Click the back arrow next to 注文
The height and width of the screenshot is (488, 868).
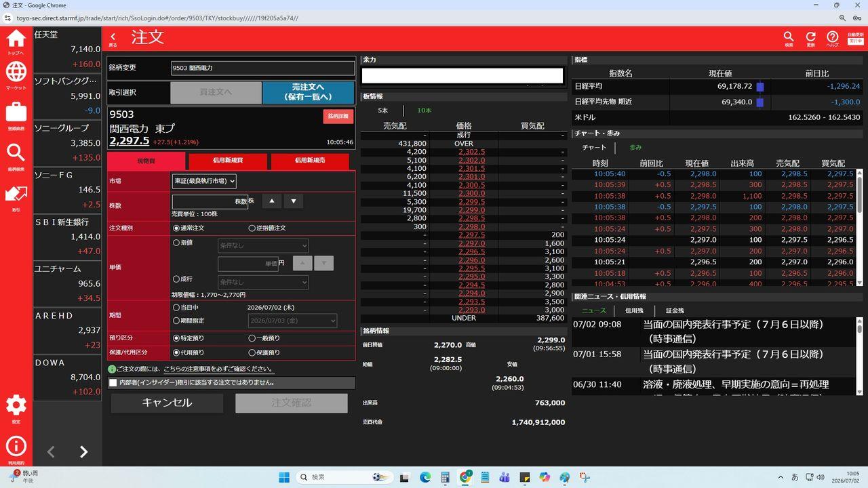(113, 39)
